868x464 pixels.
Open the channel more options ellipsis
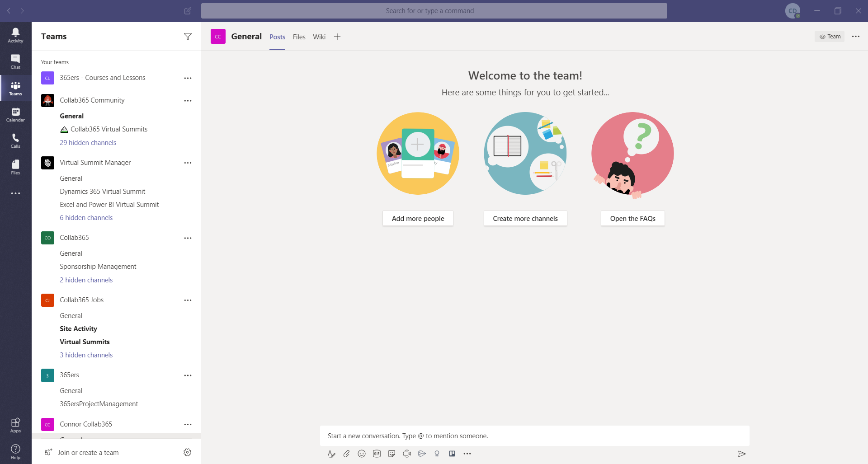(855, 37)
